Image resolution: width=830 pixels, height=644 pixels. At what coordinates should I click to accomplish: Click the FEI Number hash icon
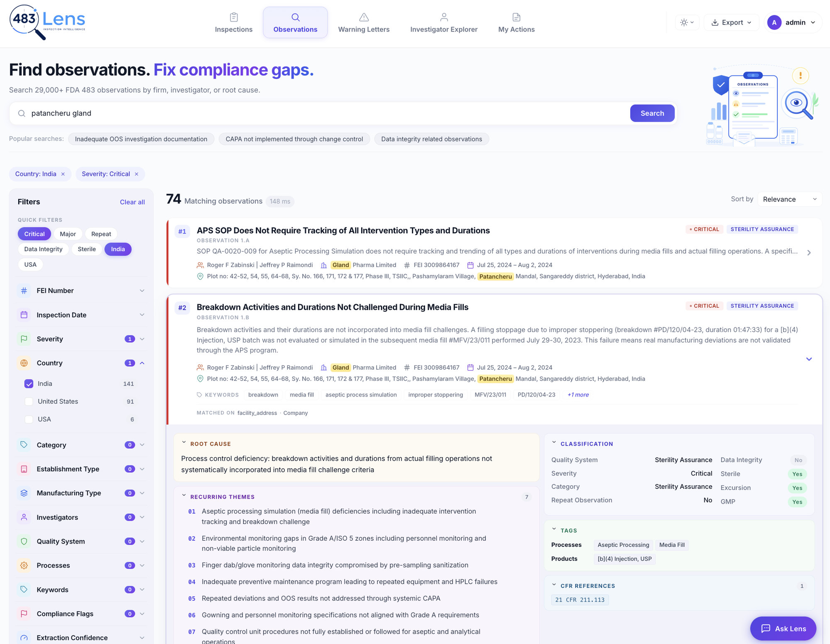pyautogui.click(x=24, y=291)
